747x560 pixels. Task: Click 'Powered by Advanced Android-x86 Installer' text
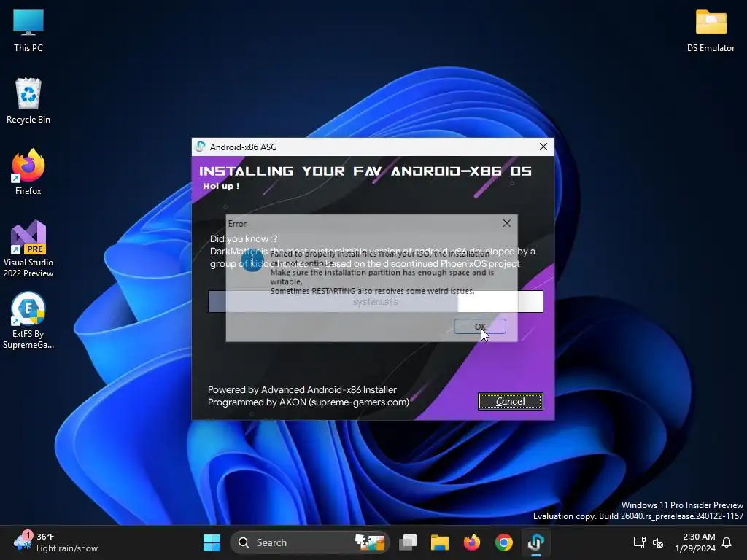pos(302,389)
